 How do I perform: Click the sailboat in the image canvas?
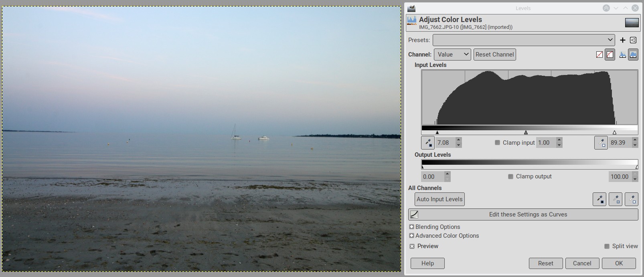click(235, 132)
